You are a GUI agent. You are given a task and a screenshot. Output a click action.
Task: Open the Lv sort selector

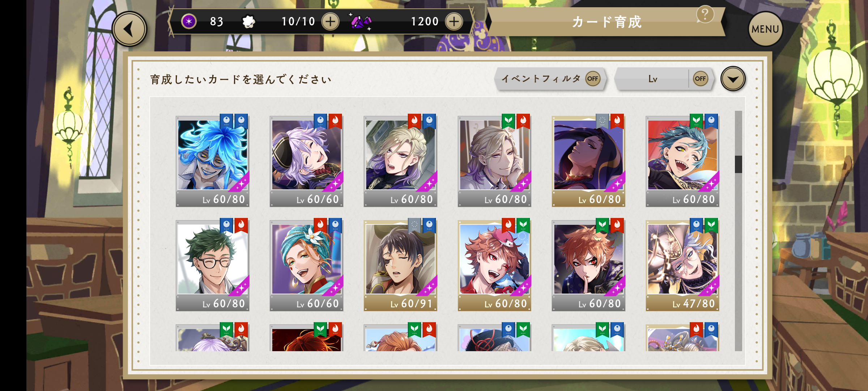(x=652, y=79)
